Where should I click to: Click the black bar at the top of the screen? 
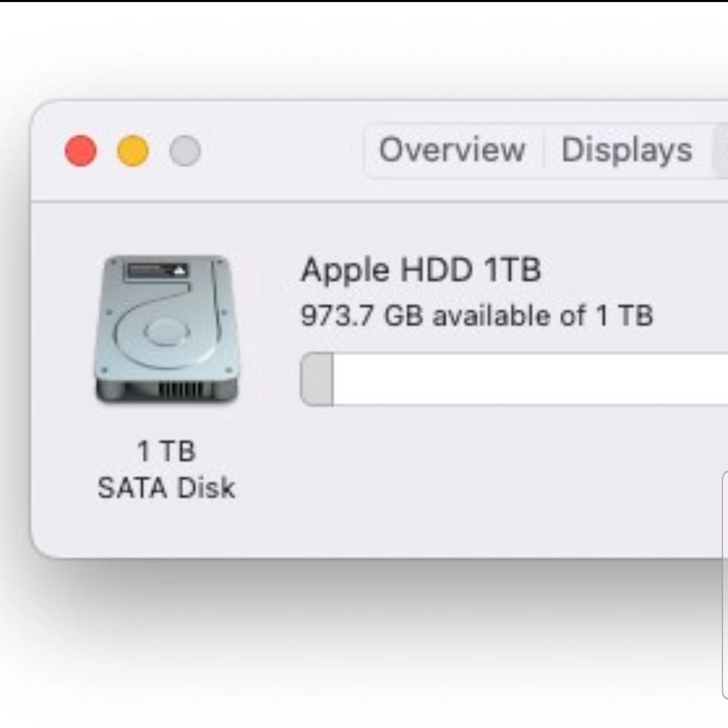coord(361,1)
